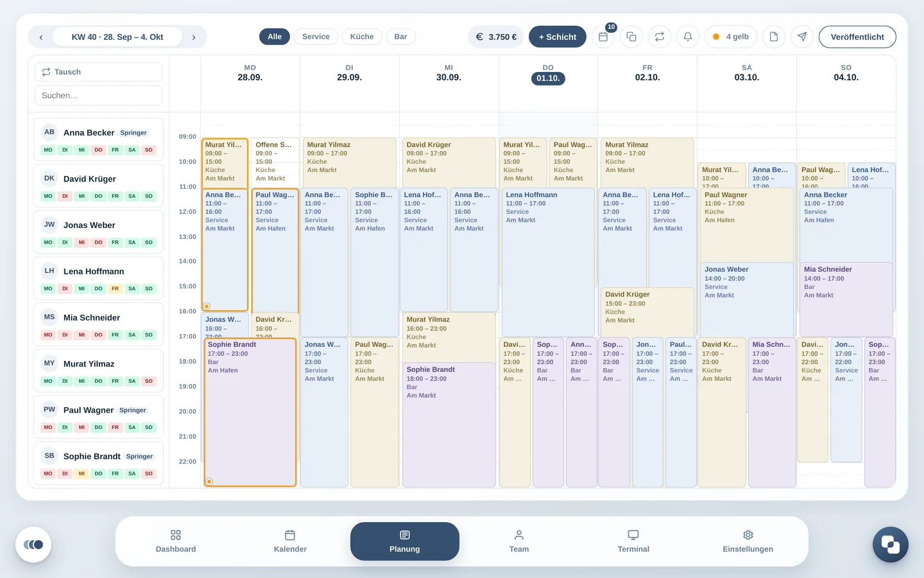Open the notifications bell
This screenshot has width=924, height=578.
click(x=688, y=37)
